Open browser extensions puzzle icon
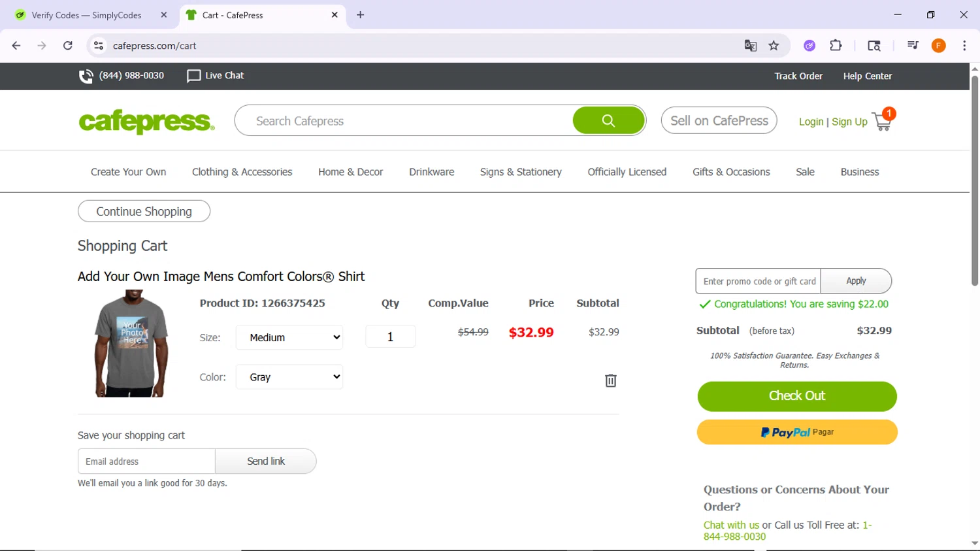 [x=836, y=46]
